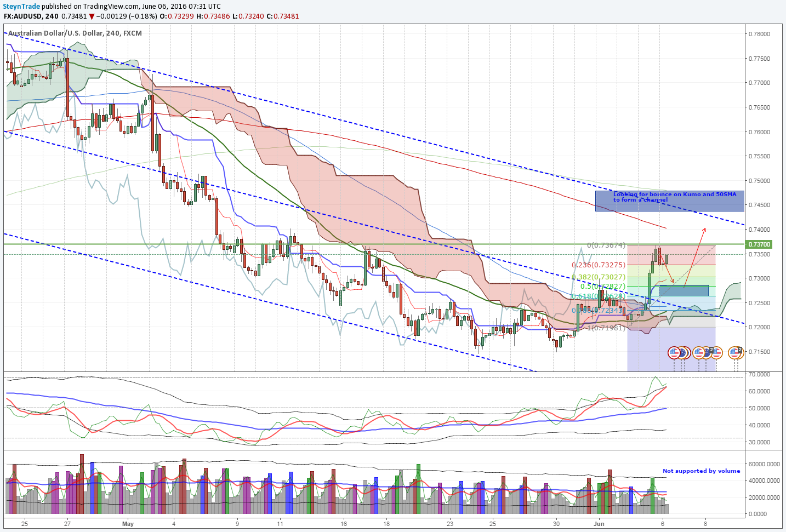Click the close value C:0.73481

[283, 16]
